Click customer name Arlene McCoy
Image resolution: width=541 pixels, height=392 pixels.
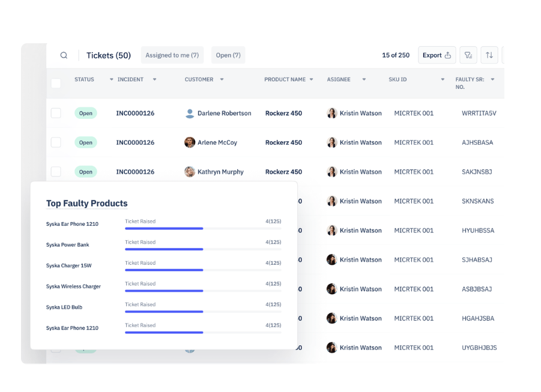pos(217,142)
